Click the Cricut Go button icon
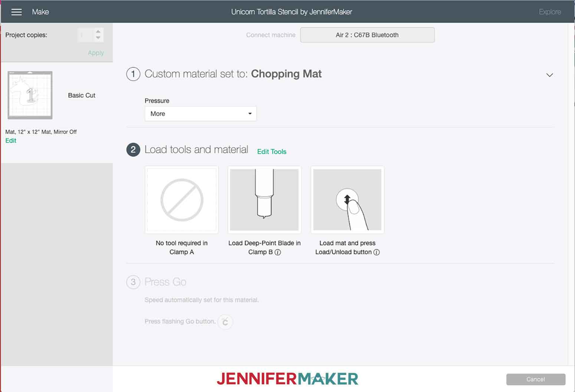Screen dimensions: 575x392 pyautogui.click(x=225, y=322)
